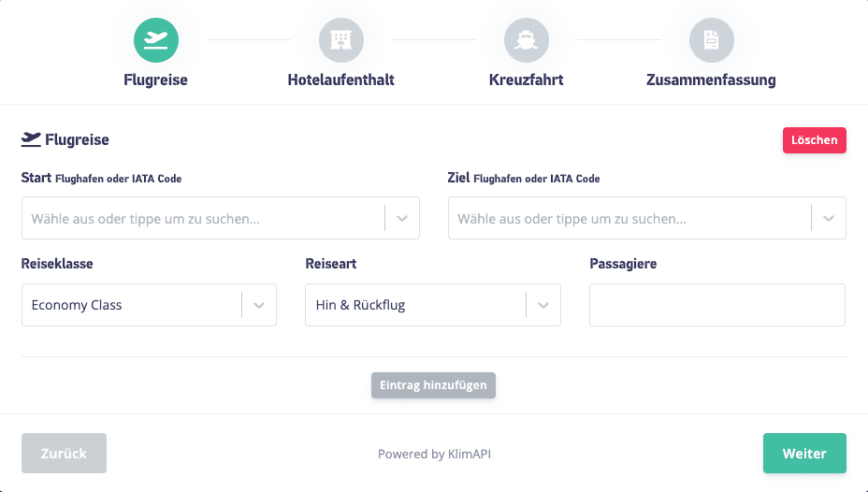The width and height of the screenshot is (868, 492).
Task: Click the Zusammenfassung document step icon
Action: point(711,40)
